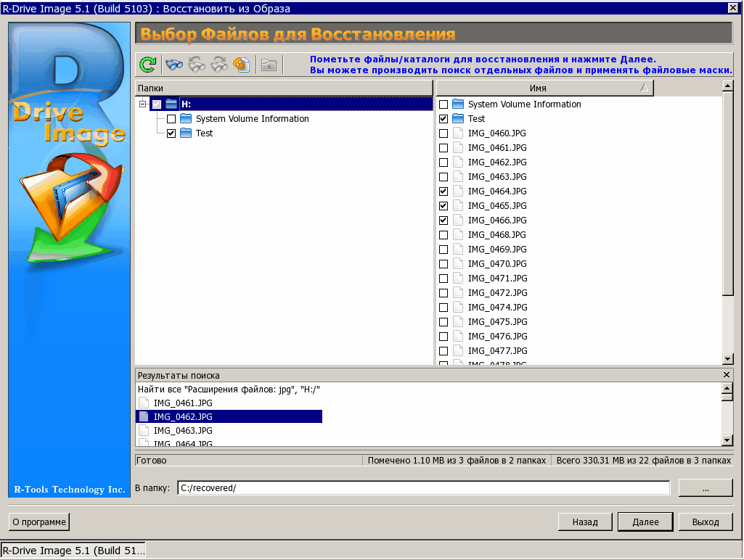The width and height of the screenshot is (744, 560).
Task: Toggle the H: drive checkbox in tree
Action: [157, 104]
